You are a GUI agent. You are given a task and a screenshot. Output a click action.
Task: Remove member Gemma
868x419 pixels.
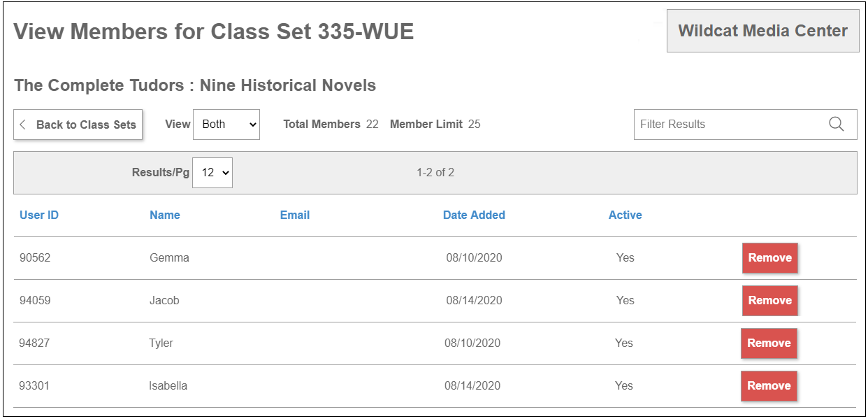click(x=770, y=257)
